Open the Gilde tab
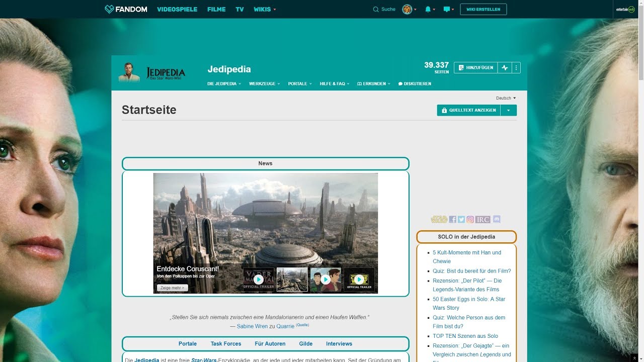Viewport: 644px width, 362px height. click(x=306, y=344)
